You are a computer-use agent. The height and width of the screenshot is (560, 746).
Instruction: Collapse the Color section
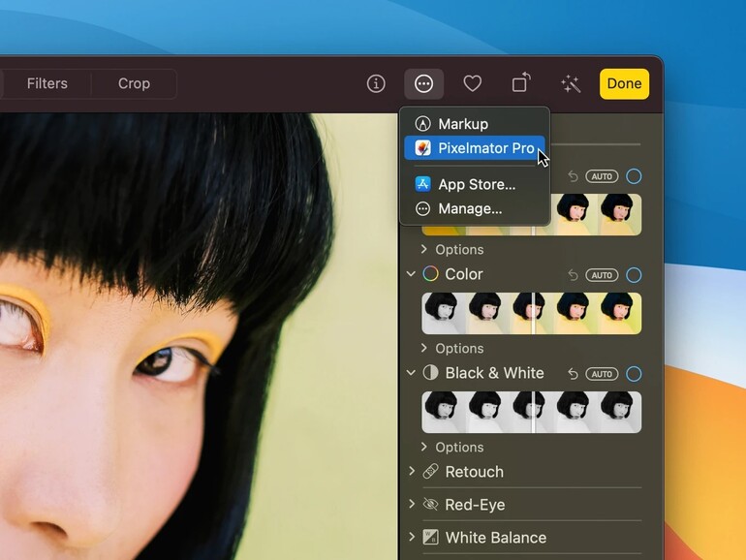click(x=411, y=274)
